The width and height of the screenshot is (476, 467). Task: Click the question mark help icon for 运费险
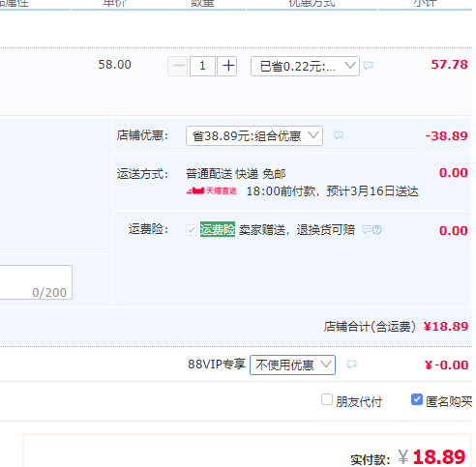pos(377,230)
